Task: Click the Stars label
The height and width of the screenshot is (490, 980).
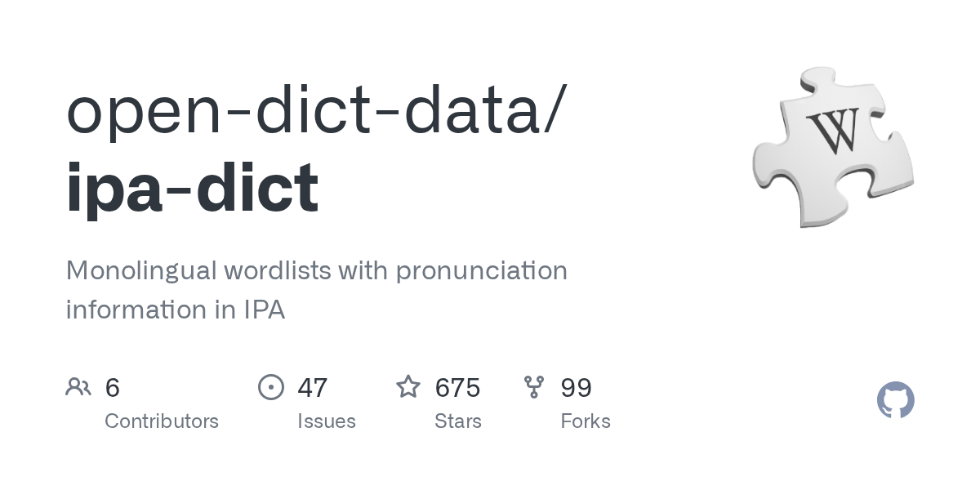Action: (458, 421)
